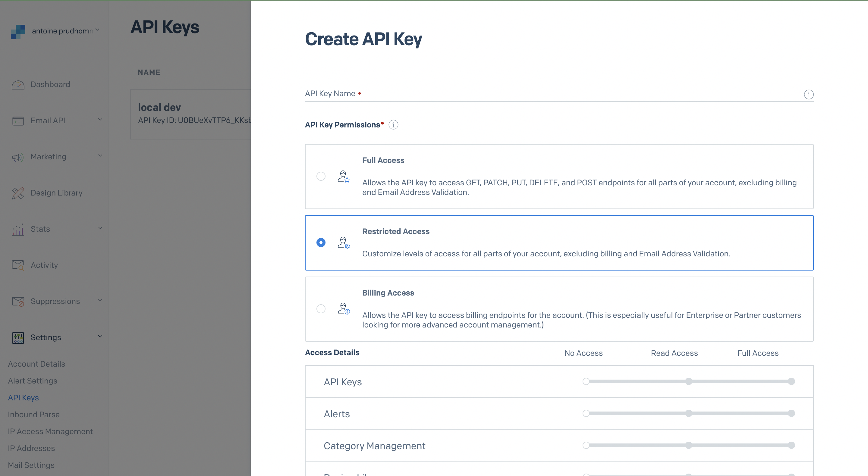868x476 pixels.
Task: Click the Email API icon in sidebar
Action: click(18, 121)
